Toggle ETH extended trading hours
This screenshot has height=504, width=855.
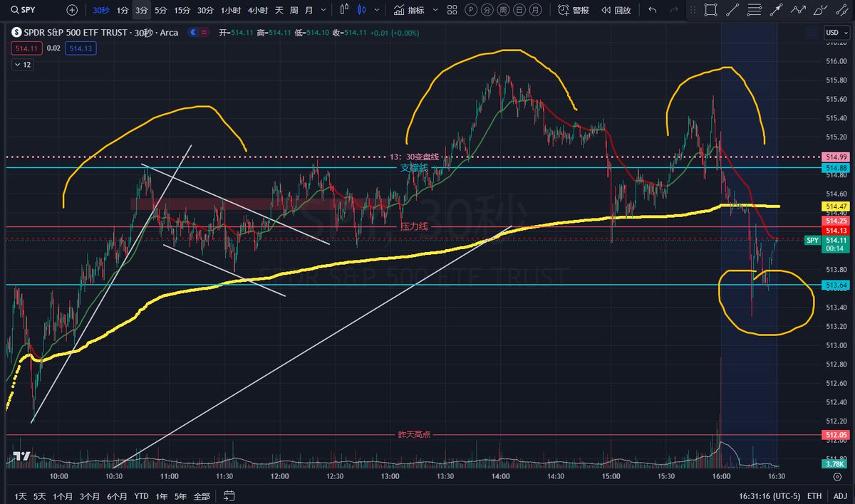tap(814, 496)
